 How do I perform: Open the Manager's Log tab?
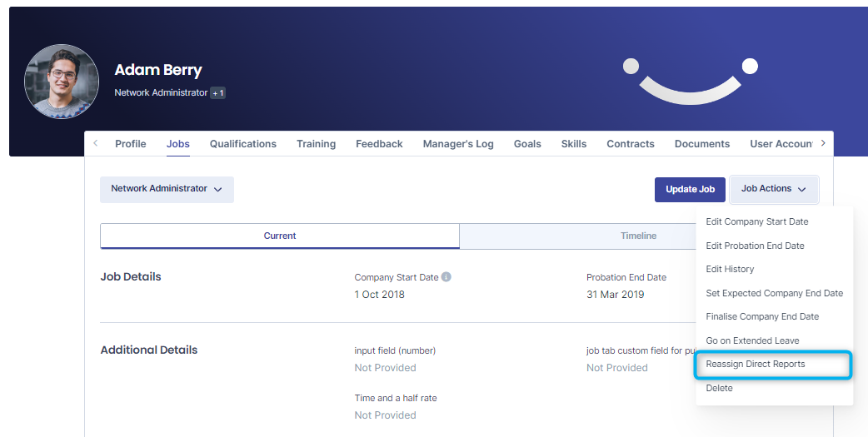[x=458, y=144]
